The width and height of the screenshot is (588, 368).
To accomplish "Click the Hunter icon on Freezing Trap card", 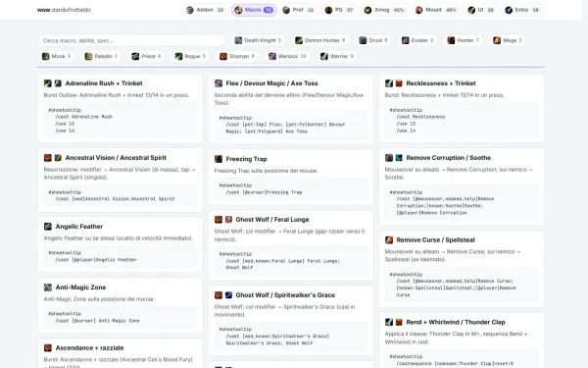I will pos(219,159).
